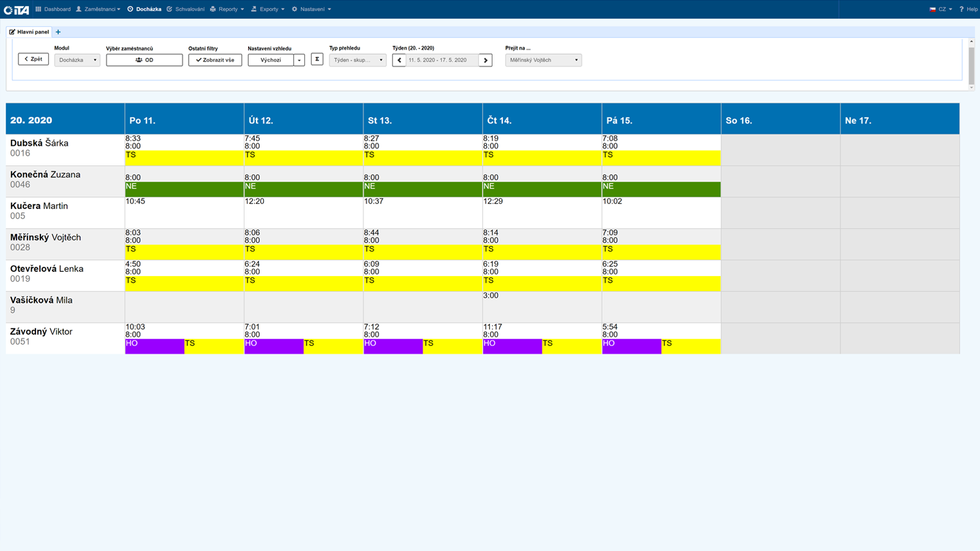Screen dimensions: 980x551
Task: Expand the Výchozí appearance split arrow
Action: [x=299, y=60]
